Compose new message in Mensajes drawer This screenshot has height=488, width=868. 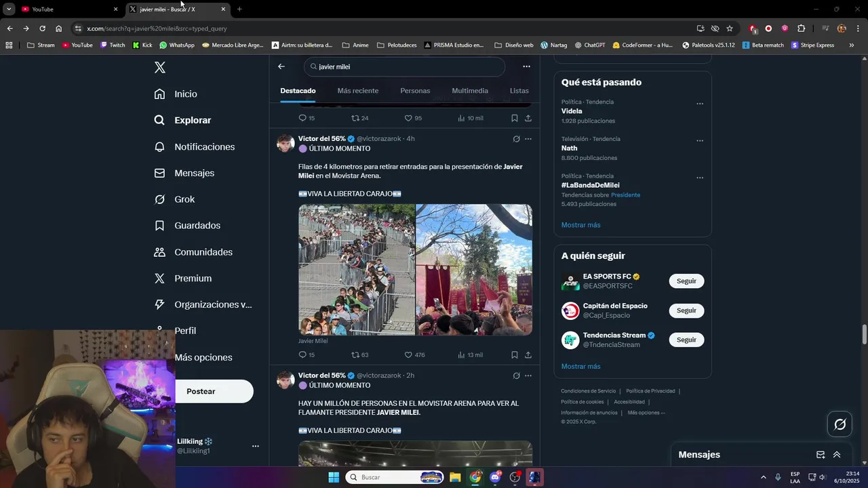(821, 455)
